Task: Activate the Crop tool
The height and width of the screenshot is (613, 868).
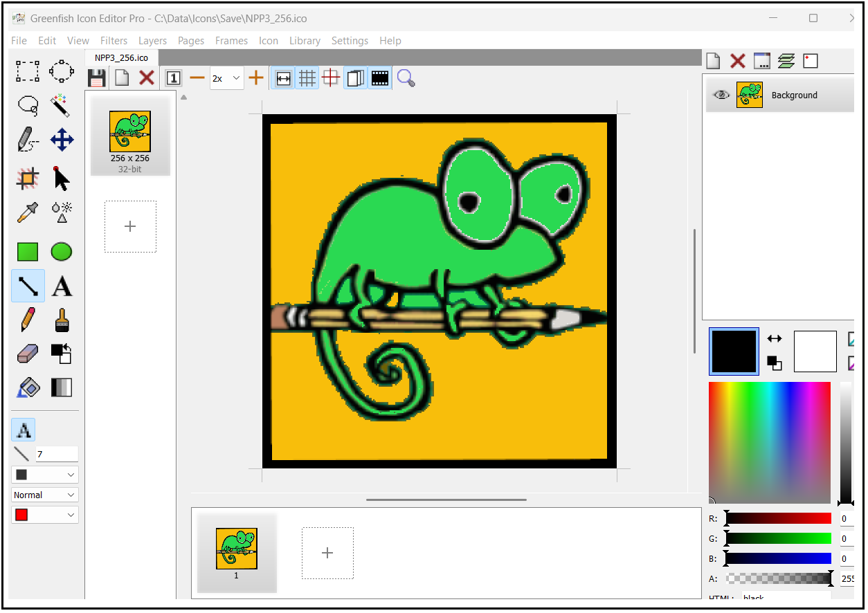Action: click(27, 179)
